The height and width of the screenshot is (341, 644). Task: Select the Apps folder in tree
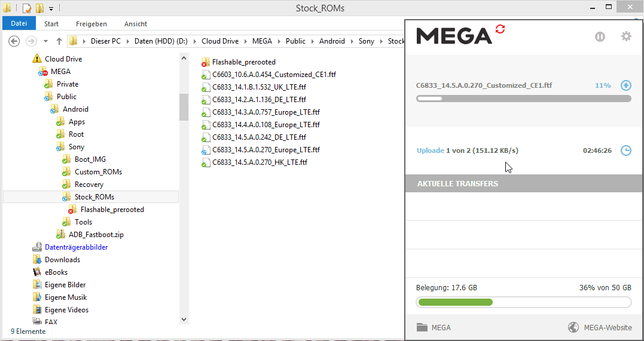77,121
